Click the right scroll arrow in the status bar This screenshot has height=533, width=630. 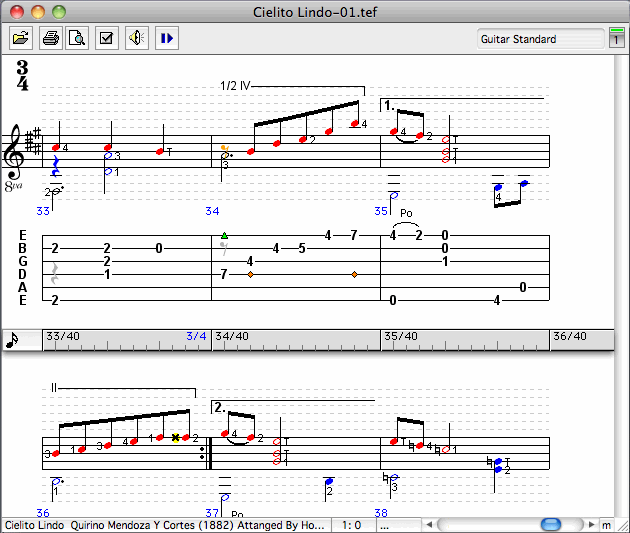[591, 524]
